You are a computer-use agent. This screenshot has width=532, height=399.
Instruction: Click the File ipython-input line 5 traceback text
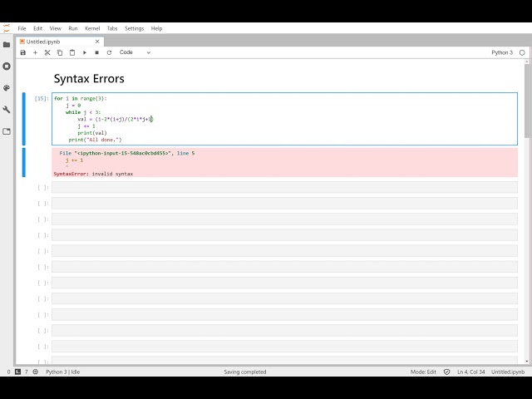[127, 153]
